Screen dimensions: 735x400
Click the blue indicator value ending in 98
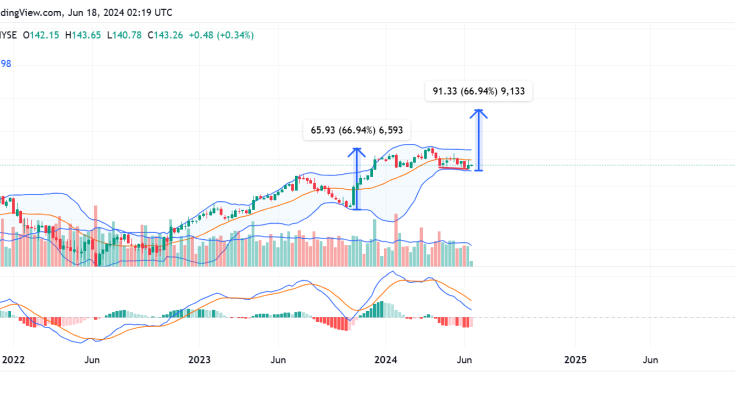[x=6, y=63]
